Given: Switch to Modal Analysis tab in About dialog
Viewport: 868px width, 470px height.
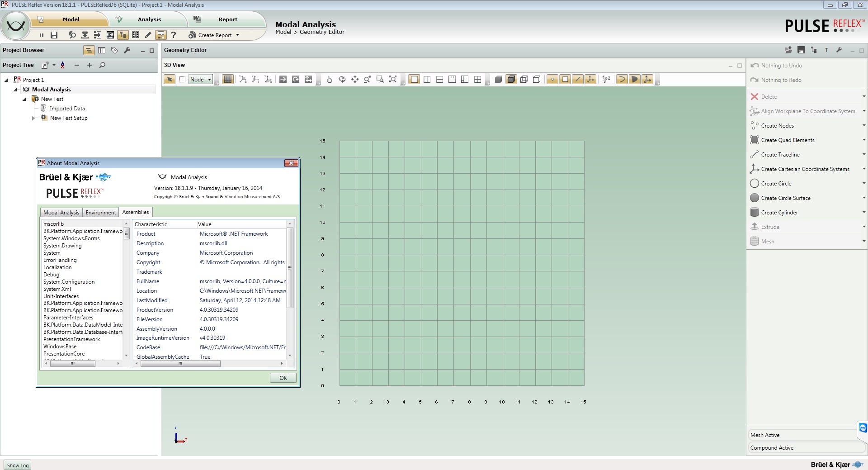Looking at the screenshot, I should [61, 213].
